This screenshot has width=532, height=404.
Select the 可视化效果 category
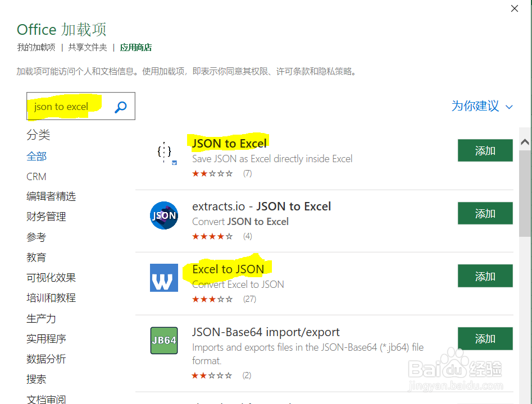coord(51,278)
